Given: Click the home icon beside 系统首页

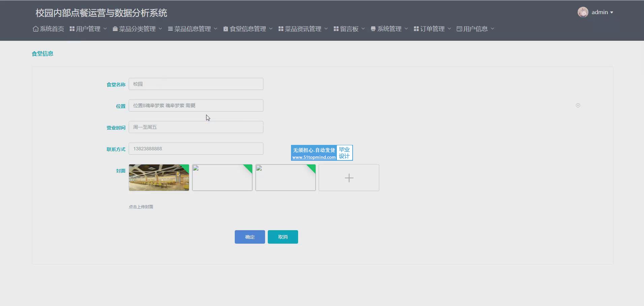Looking at the screenshot, I should click(x=35, y=29).
